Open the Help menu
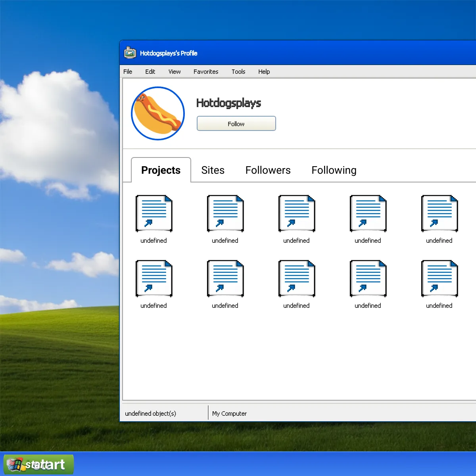476x476 pixels. [264, 72]
